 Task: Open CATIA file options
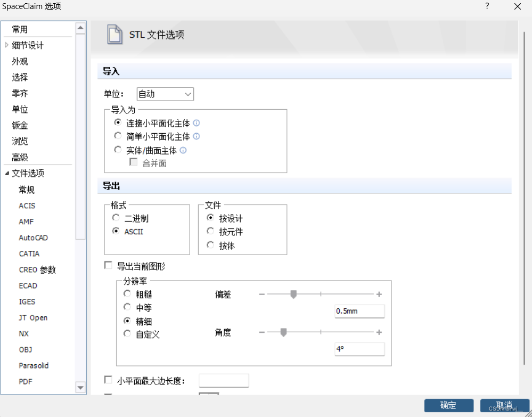(29, 254)
